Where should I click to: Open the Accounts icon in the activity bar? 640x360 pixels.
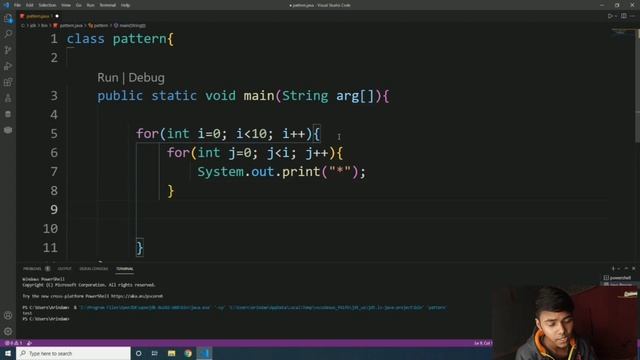pos(8,315)
